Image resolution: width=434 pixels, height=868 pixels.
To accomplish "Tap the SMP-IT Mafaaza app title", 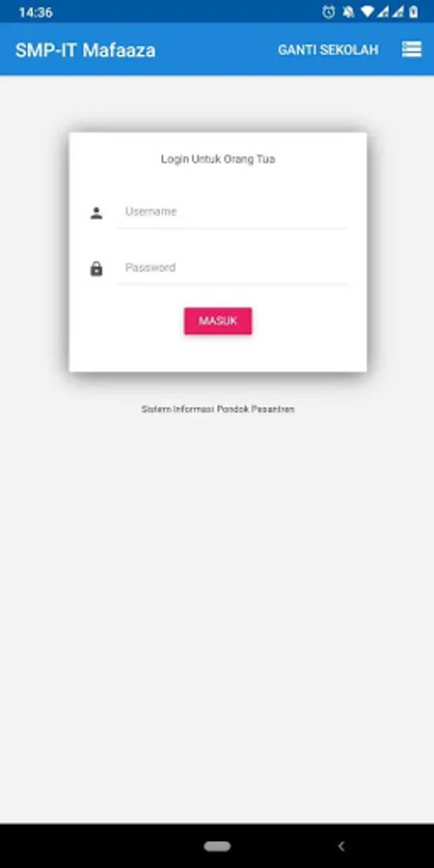I will click(x=85, y=50).
